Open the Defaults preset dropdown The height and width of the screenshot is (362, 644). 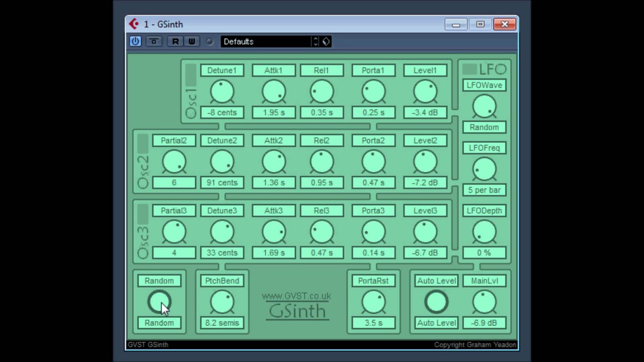coord(266,42)
